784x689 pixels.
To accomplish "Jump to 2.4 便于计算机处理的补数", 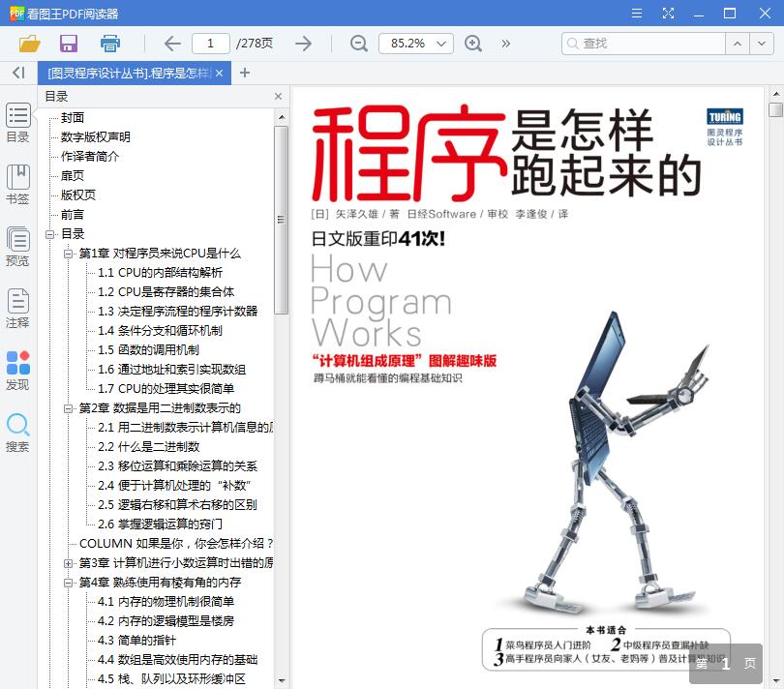I will point(174,486).
